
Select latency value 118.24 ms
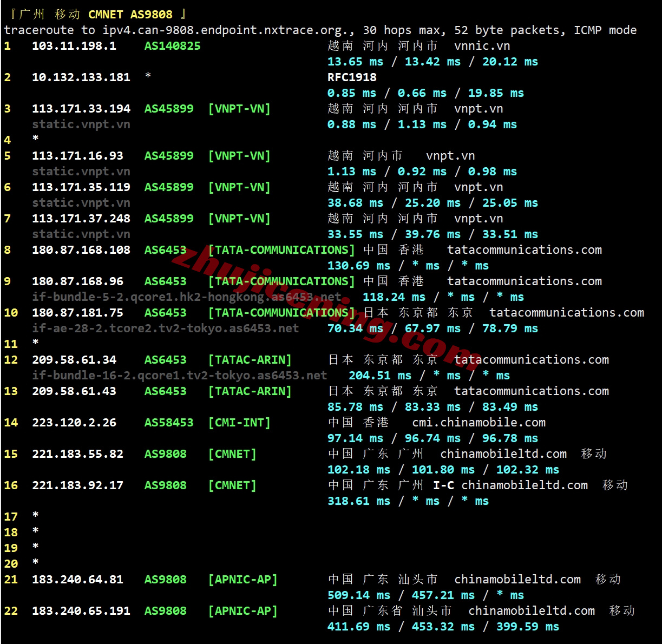(394, 297)
